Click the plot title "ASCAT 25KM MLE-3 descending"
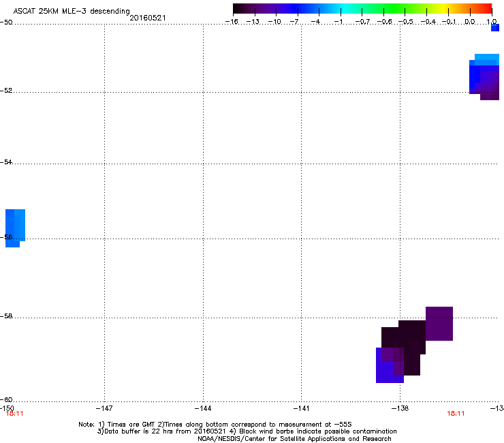Image resolution: width=504 pixels, height=443 pixels. point(72,11)
